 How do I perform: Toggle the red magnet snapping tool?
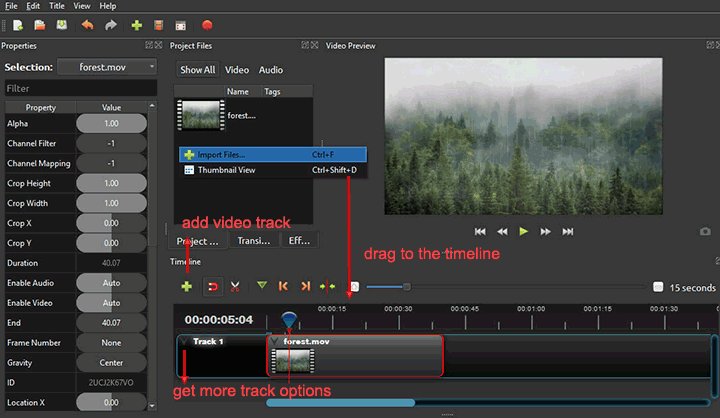tap(211, 286)
